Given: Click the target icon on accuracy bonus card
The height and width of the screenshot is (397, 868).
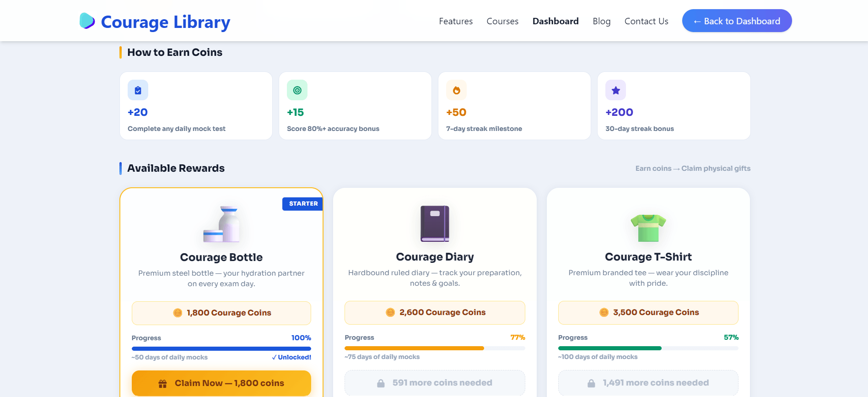Looking at the screenshot, I should click(x=297, y=90).
